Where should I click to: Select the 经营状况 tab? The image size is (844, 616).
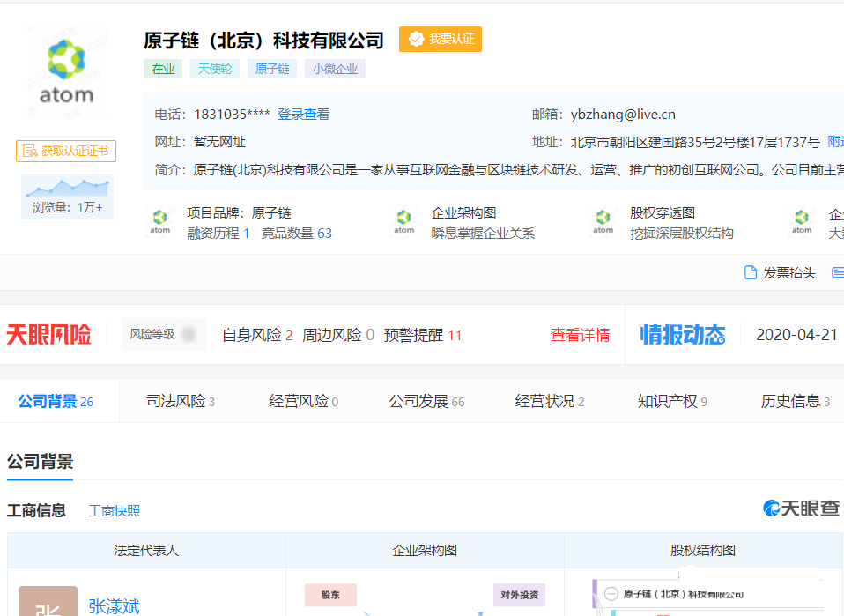click(x=550, y=402)
